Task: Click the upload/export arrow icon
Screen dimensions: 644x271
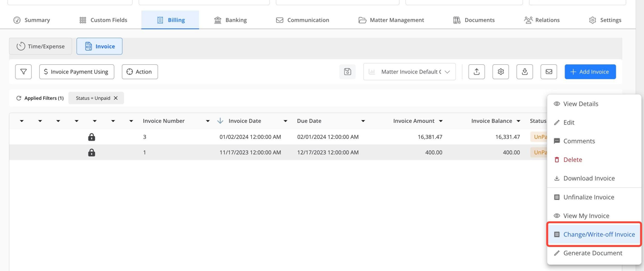Action: coord(477,72)
